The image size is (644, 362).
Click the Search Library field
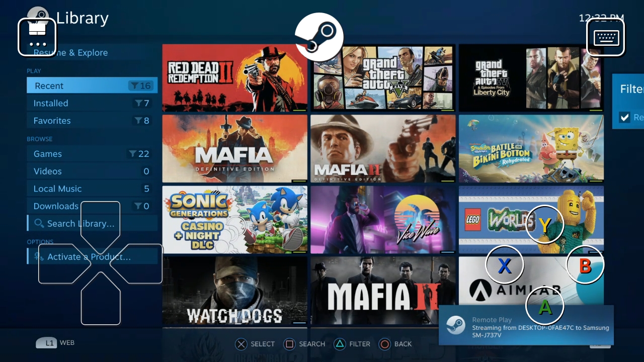click(x=92, y=223)
